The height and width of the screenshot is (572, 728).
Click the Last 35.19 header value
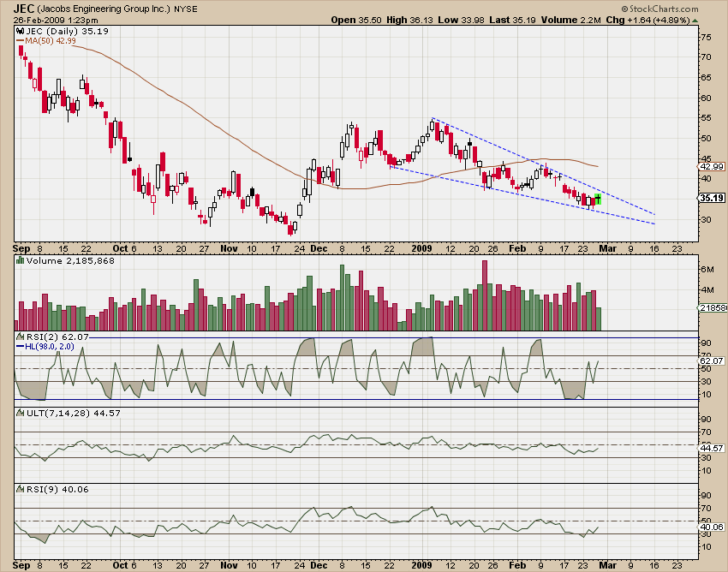(x=512, y=20)
